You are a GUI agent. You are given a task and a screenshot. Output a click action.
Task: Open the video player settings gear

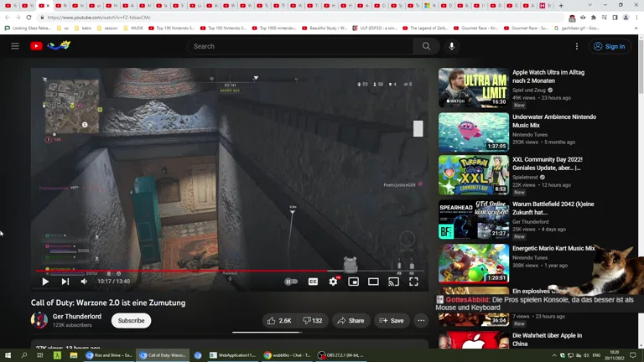pyautogui.click(x=333, y=282)
